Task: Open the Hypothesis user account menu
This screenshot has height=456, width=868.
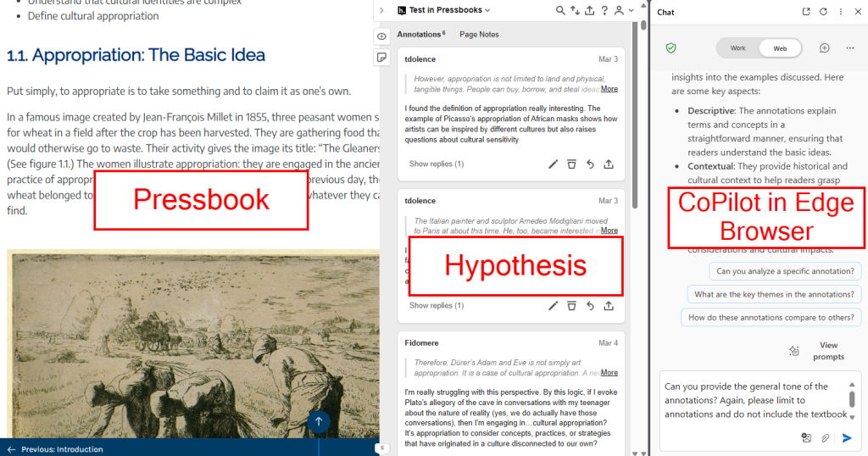Action: click(x=623, y=10)
